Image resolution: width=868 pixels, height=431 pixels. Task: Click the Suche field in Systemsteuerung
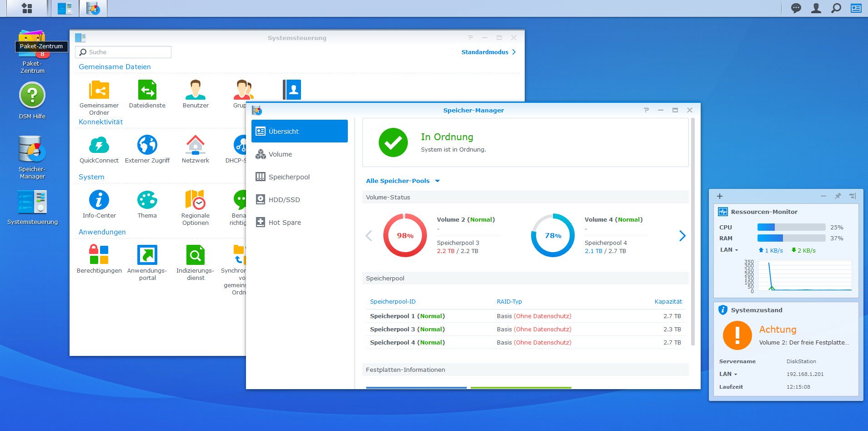123,52
